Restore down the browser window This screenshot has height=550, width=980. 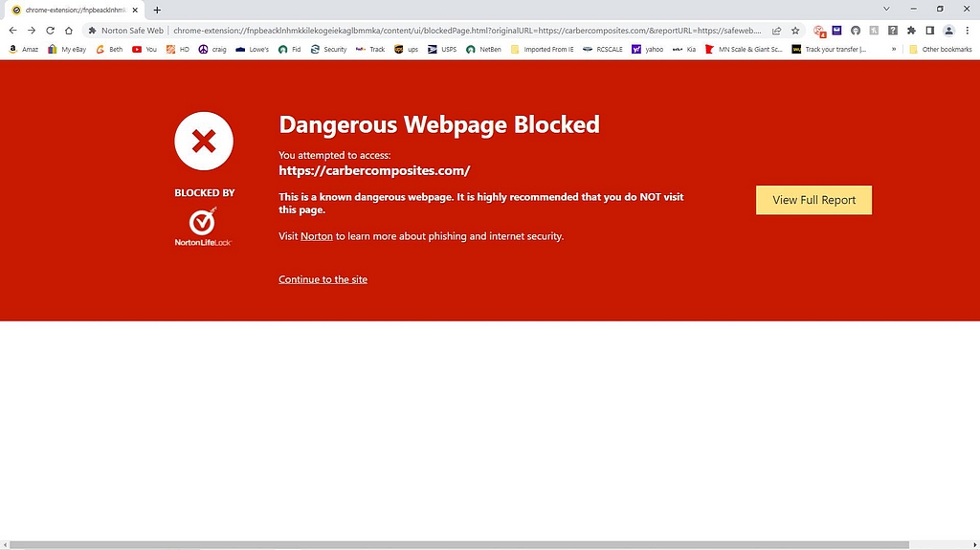[940, 9]
